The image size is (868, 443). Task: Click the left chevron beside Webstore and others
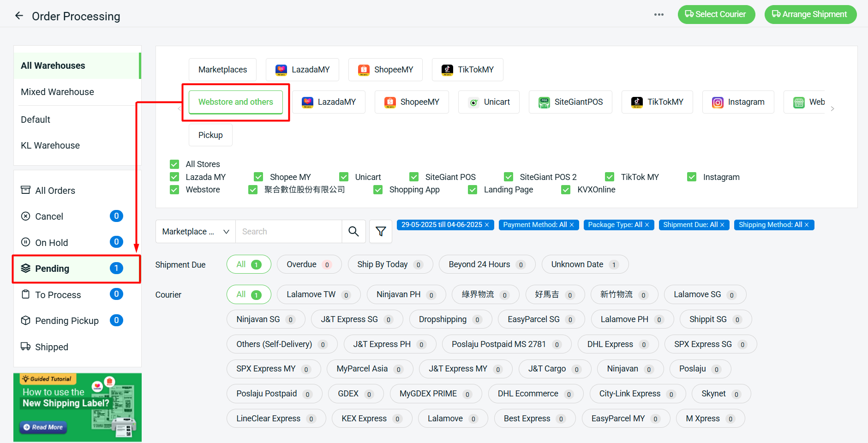click(179, 108)
